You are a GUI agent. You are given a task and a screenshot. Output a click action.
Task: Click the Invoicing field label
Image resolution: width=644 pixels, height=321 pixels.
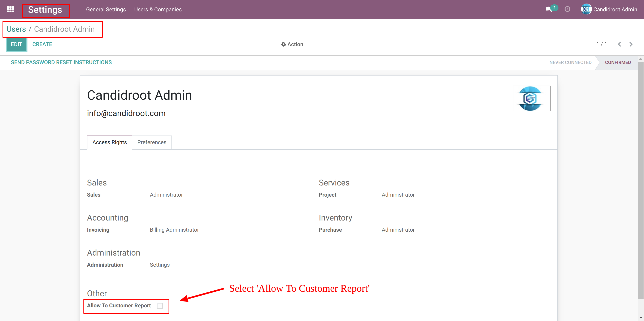[98, 230]
